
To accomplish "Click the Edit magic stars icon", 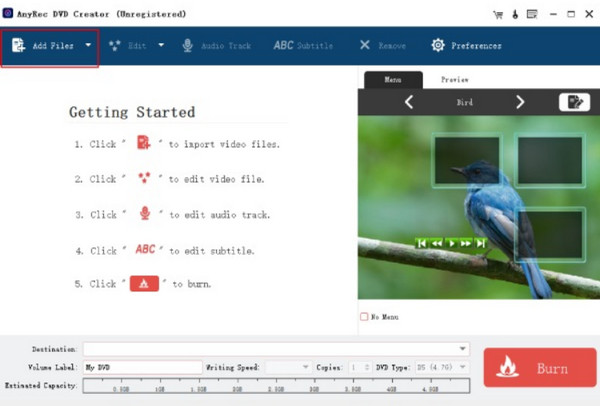I will coord(114,45).
